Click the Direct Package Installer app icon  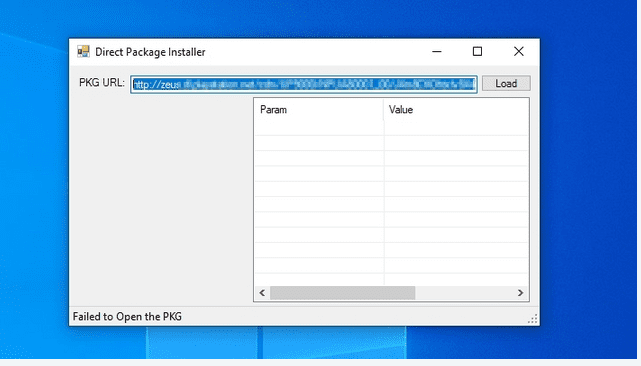(83, 52)
